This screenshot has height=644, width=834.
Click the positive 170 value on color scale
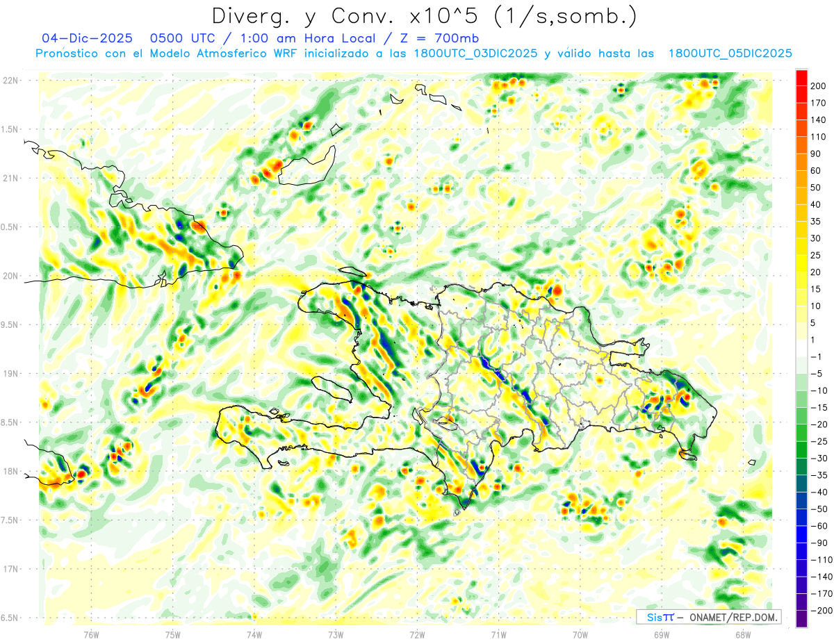(x=819, y=103)
